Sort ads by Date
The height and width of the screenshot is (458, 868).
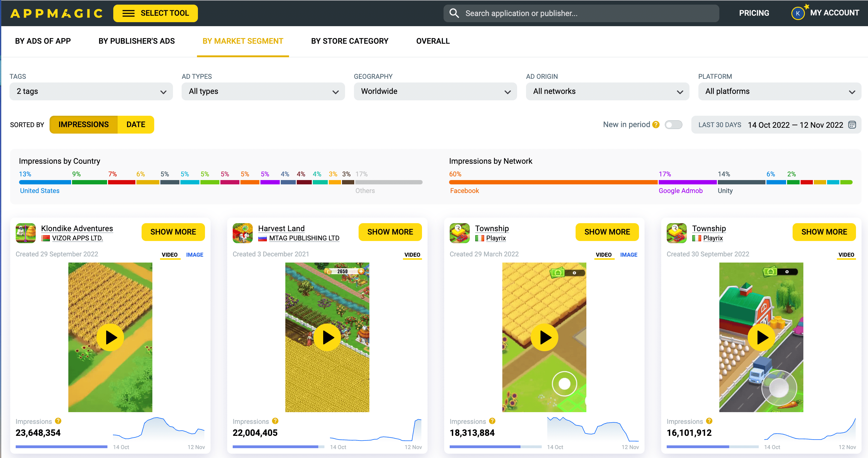[135, 125]
